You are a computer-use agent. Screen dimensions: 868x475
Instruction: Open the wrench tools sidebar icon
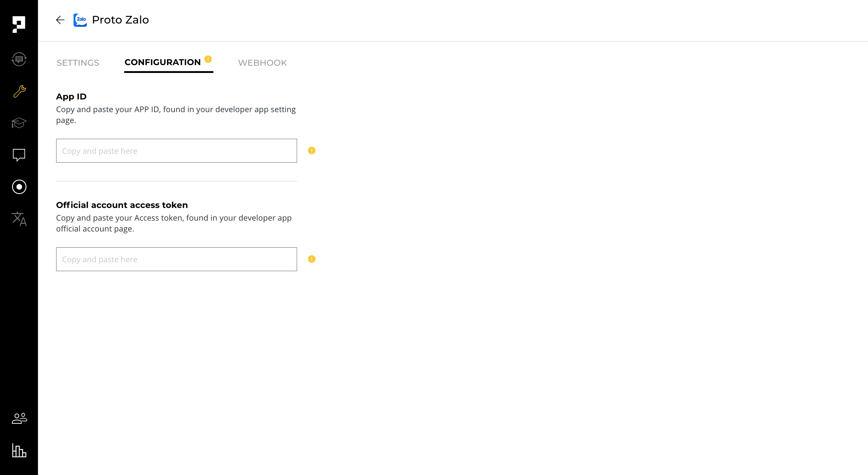(19, 91)
